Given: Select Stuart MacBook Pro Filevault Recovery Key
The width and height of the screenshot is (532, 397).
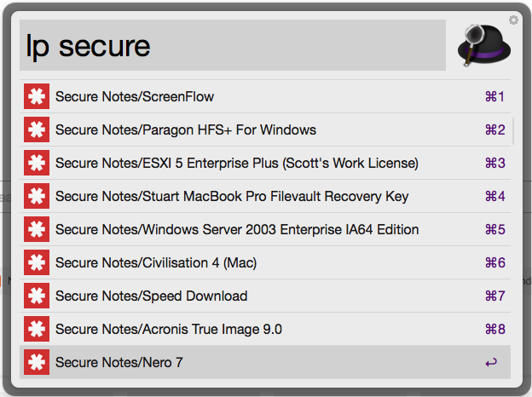Looking at the screenshot, I should (x=232, y=197).
